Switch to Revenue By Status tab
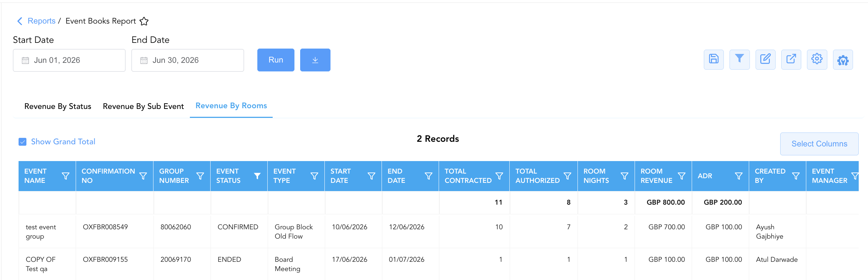868x280 pixels. pos(58,106)
